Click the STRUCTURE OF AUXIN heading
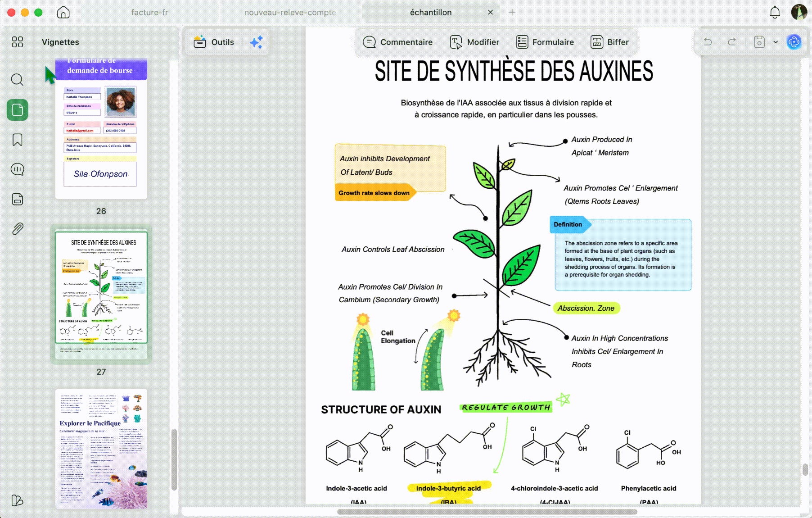 [x=381, y=409]
